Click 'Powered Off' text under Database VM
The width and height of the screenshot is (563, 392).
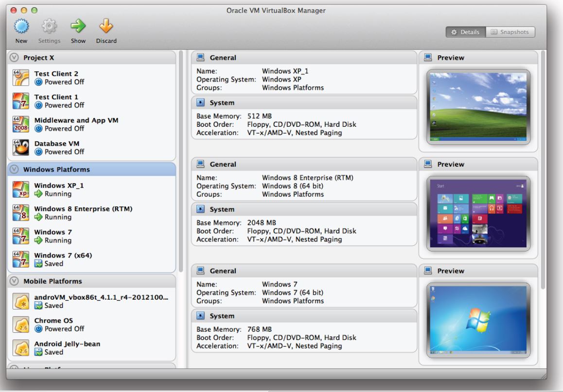point(64,152)
